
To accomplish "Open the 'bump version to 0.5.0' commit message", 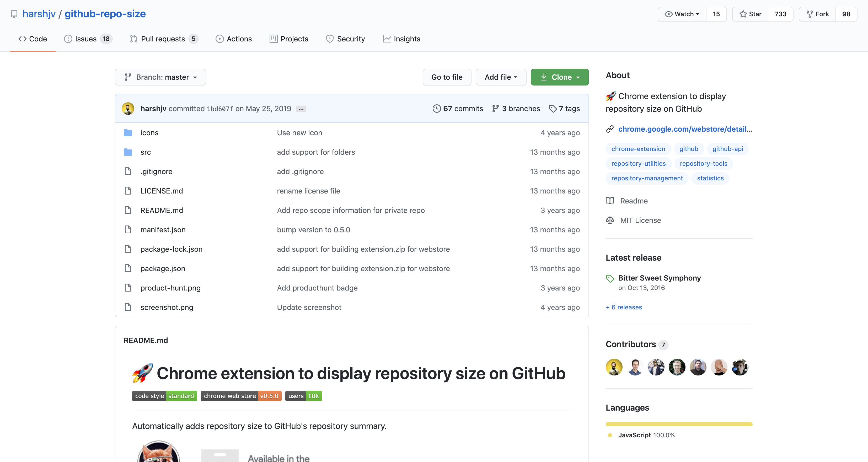I will pyautogui.click(x=313, y=230).
